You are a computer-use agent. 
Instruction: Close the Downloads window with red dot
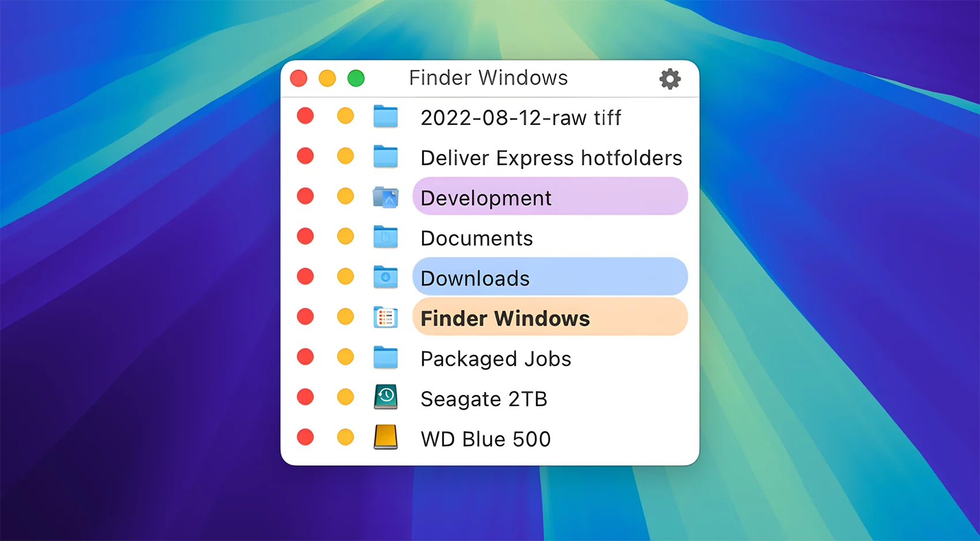point(305,277)
